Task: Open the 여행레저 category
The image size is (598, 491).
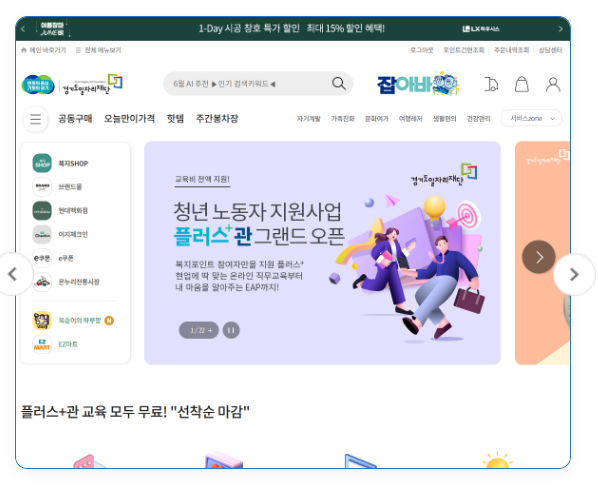Action: point(410,119)
